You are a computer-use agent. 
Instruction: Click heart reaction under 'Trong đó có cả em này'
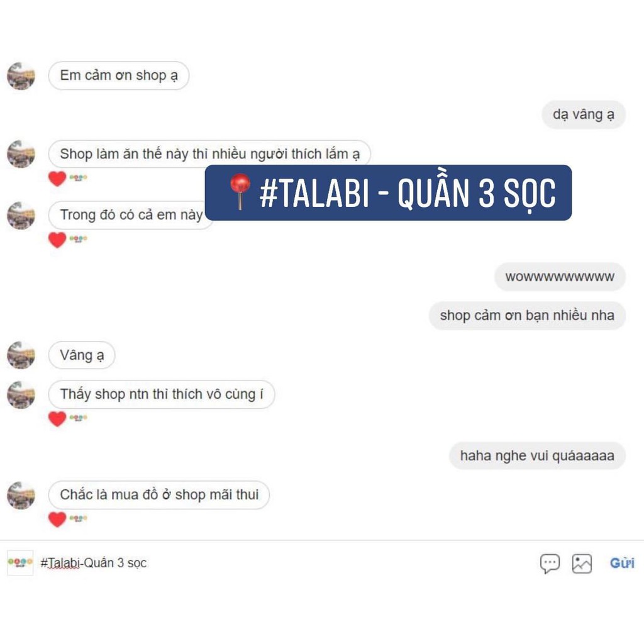click(x=57, y=240)
